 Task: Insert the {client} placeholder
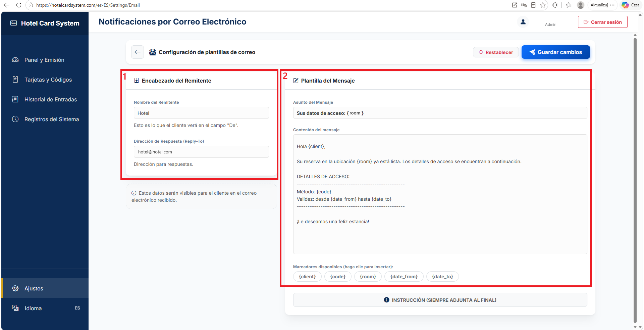coord(307,277)
